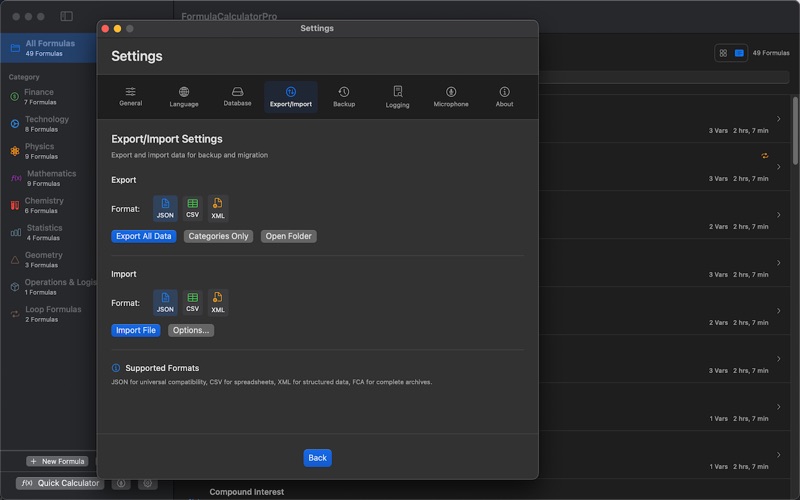The width and height of the screenshot is (800, 500).
Task: Select All Formulas in the sidebar
Action: 48,48
